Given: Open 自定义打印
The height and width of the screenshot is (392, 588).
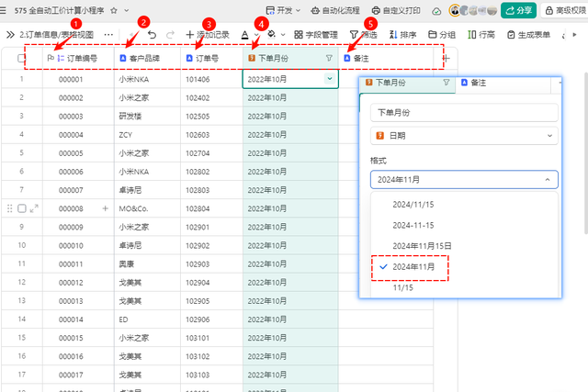Looking at the screenshot, I should [396, 10].
